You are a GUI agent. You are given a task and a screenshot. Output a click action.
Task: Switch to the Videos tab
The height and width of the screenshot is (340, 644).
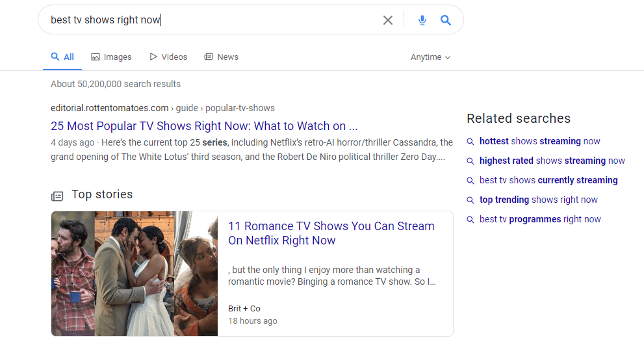point(168,57)
